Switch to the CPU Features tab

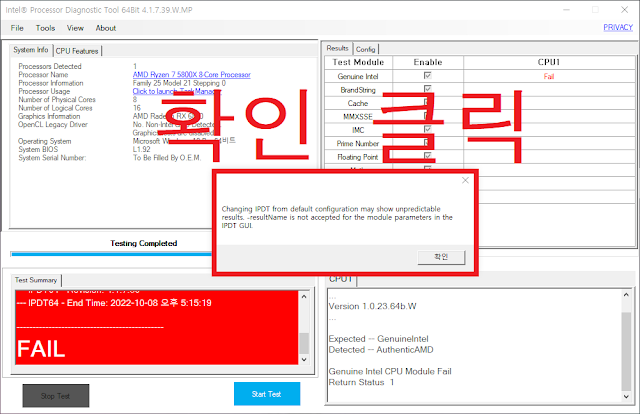point(77,51)
